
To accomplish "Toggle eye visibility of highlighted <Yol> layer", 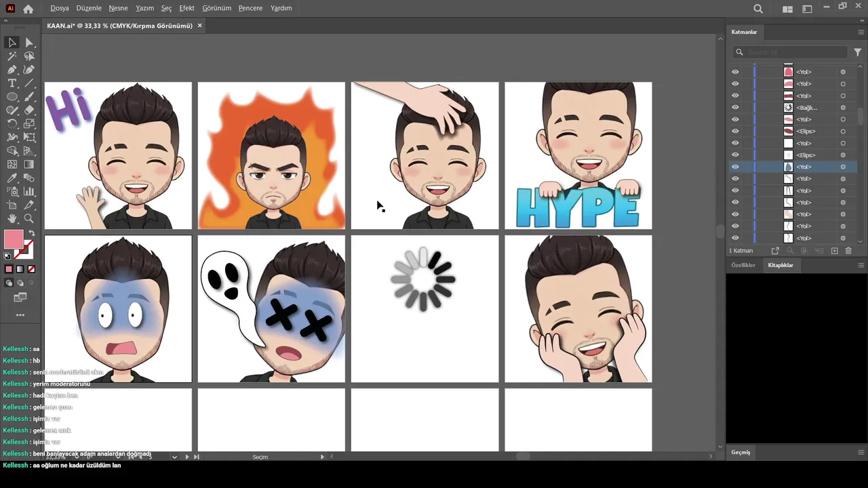I will pyautogui.click(x=735, y=167).
